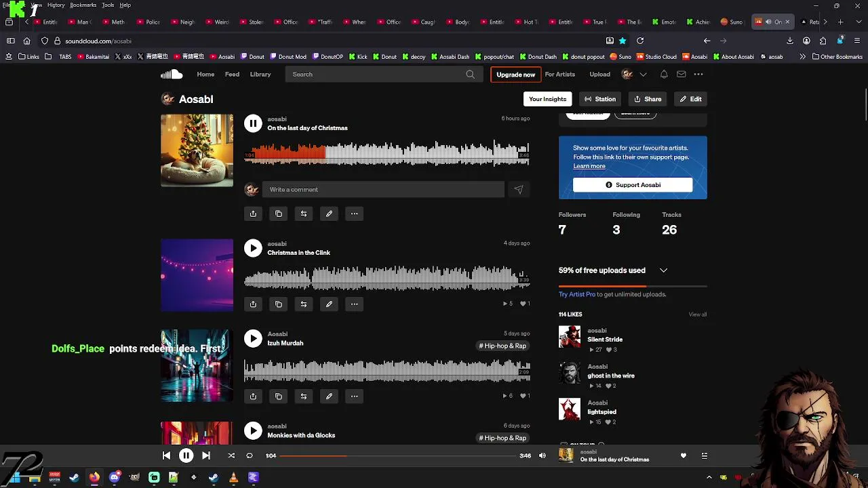Pause playback in the bottom player bar
868x488 pixels.
click(x=186, y=455)
